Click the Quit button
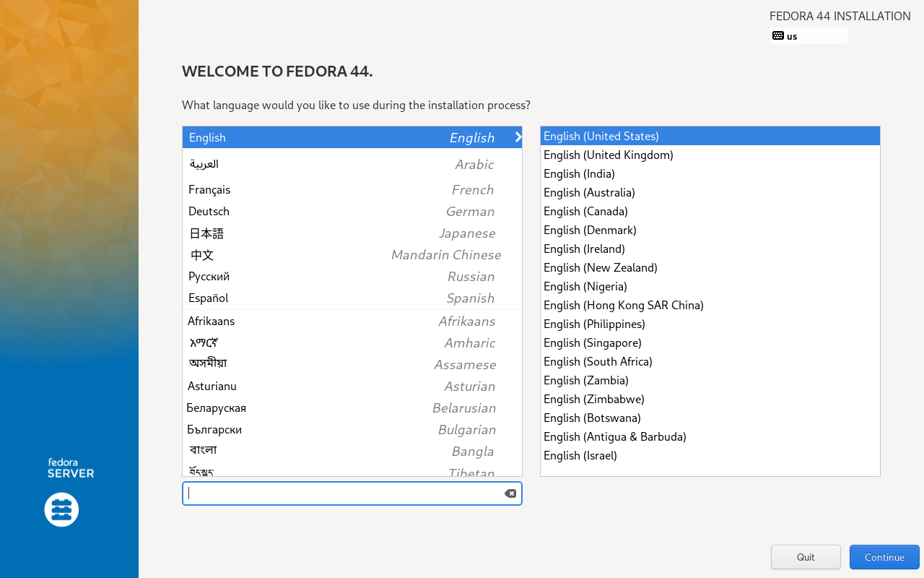The width and height of the screenshot is (924, 578). pyautogui.click(x=806, y=557)
